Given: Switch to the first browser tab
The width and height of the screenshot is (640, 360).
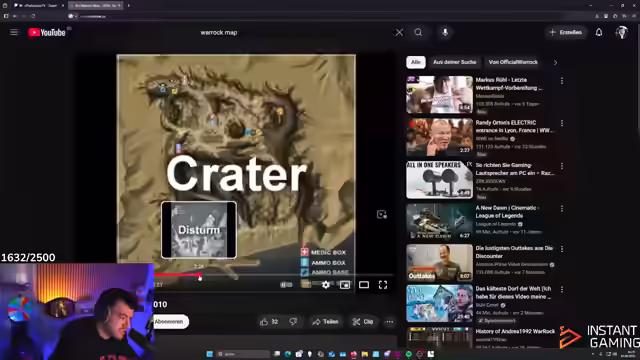Looking at the screenshot, I should pyautogui.click(x=38, y=5).
